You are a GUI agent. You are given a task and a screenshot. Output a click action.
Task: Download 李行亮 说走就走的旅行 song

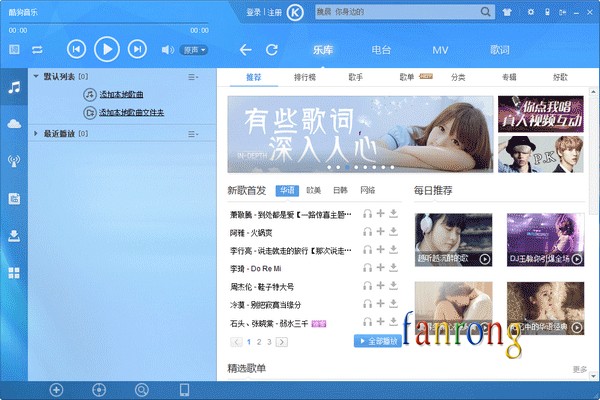click(393, 250)
